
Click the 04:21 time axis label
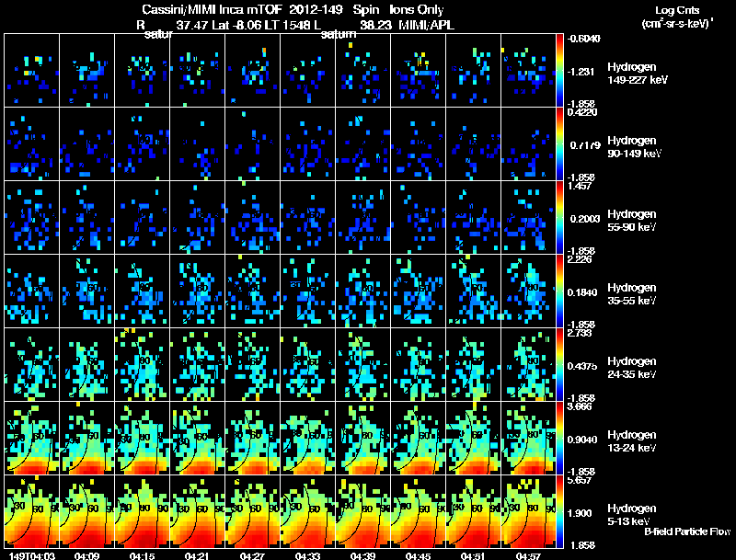197,555
